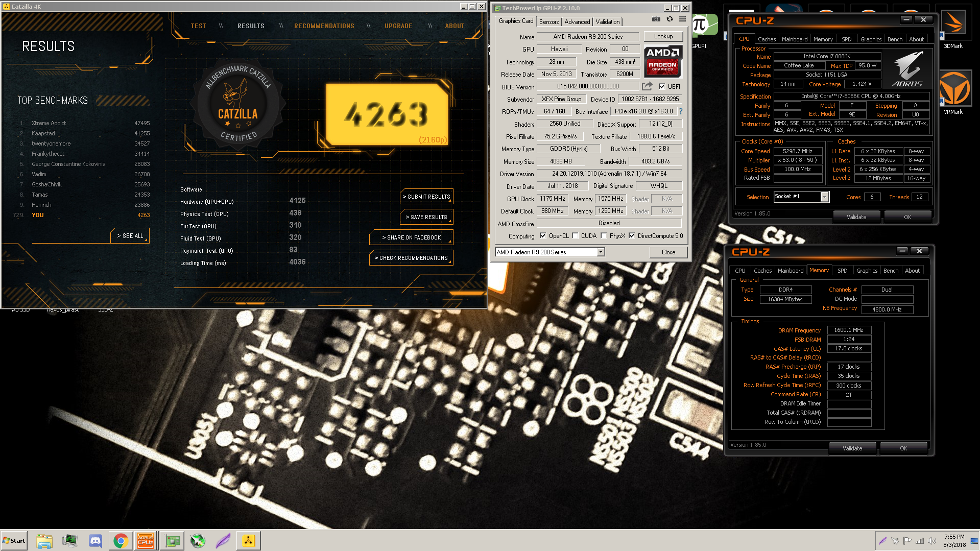Click the jet plane tray icon
The width and height of the screenshot is (980, 551).
895,541
